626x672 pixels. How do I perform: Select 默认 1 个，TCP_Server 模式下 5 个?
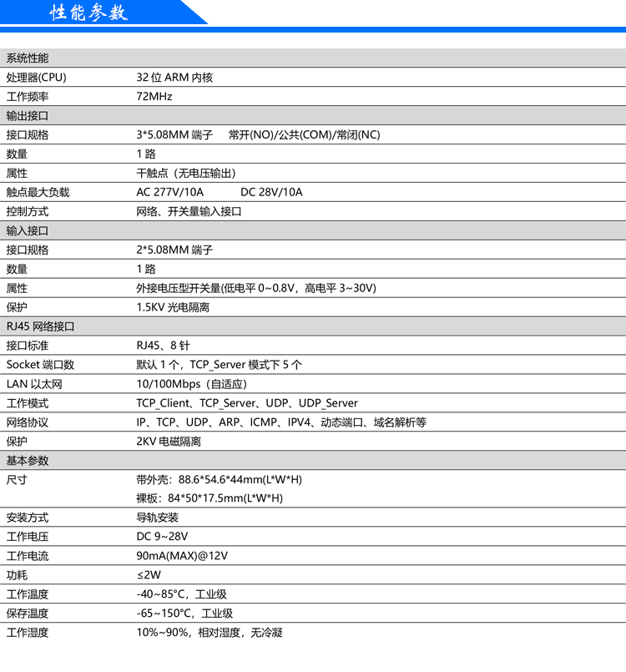[x=219, y=365]
